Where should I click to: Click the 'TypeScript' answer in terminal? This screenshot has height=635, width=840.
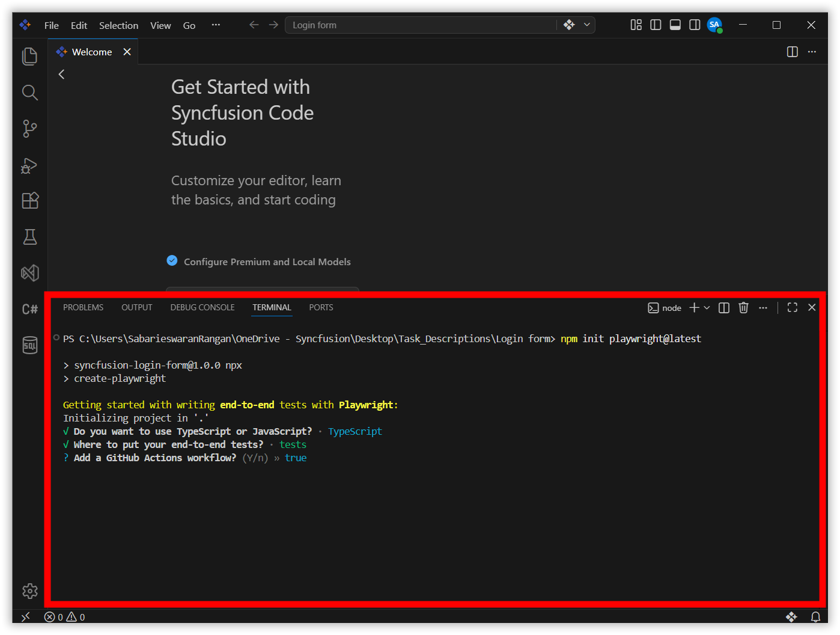(x=355, y=431)
